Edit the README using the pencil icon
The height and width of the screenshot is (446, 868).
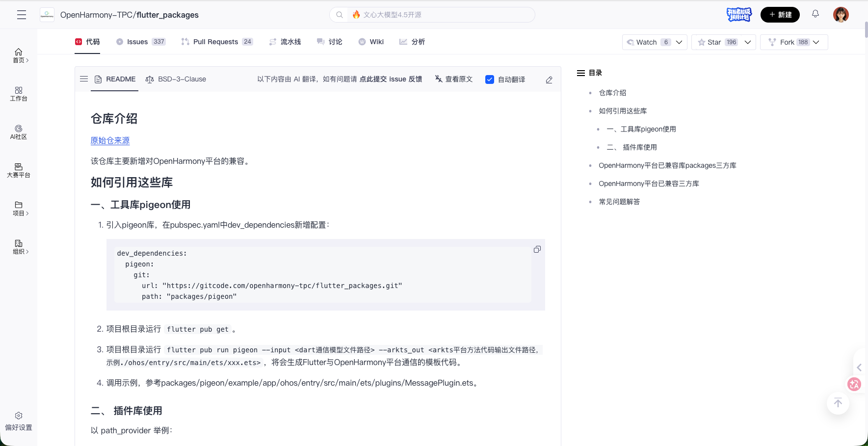point(549,79)
